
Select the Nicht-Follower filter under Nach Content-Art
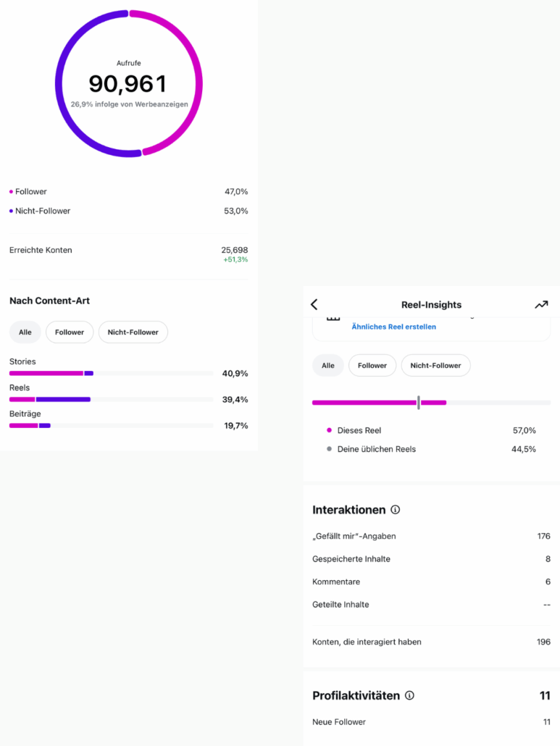pyautogui.click(x=133, y=332)
